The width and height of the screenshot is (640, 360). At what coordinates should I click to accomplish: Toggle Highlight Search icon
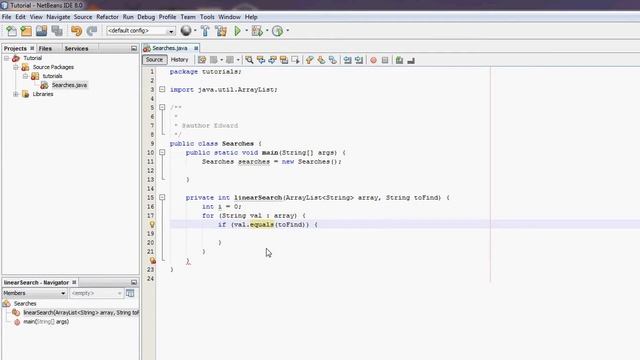[284, 60]
